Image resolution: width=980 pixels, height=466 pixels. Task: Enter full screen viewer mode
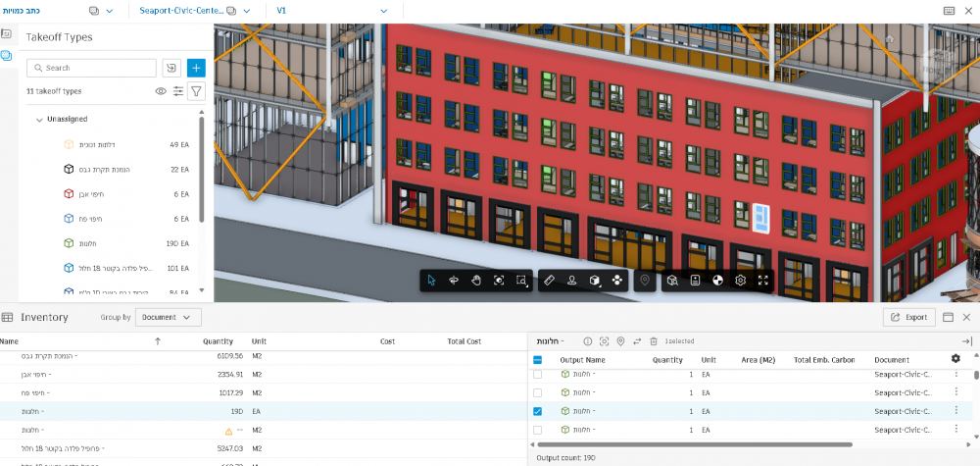pos(762,281)
